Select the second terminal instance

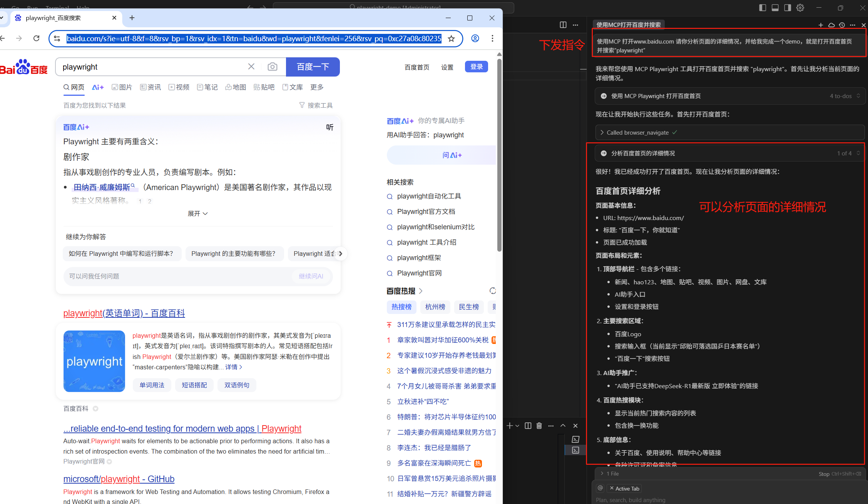(x=575, y=450)
